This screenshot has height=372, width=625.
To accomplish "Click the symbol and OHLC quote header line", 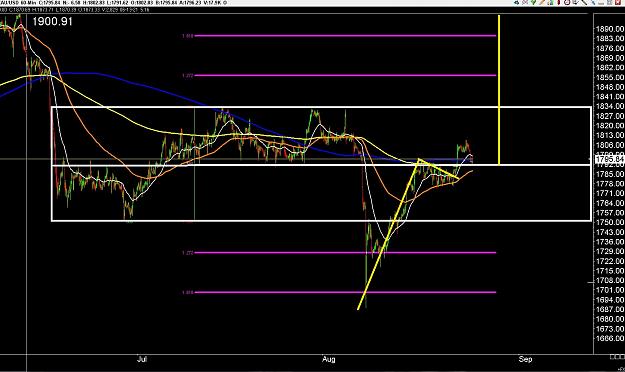I will coord(114,3).
